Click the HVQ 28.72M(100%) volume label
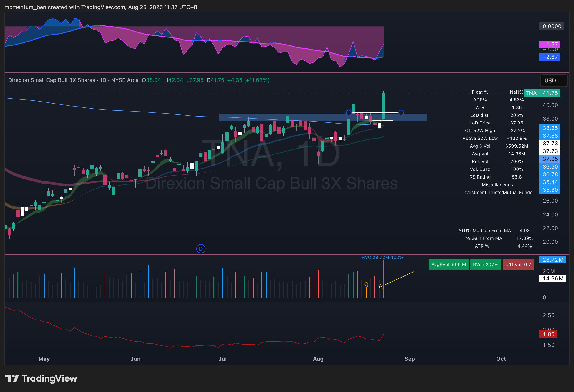 point(383,258)
